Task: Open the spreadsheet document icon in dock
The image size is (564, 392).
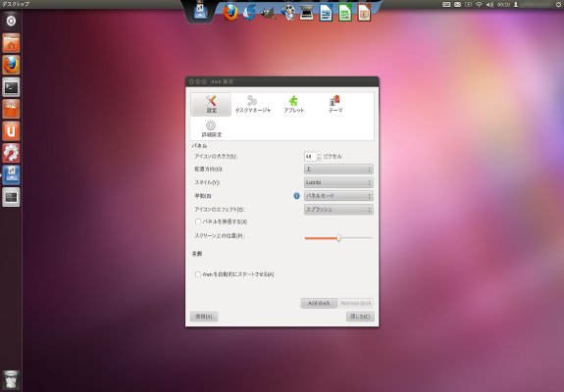Action: tap(344, 13)
